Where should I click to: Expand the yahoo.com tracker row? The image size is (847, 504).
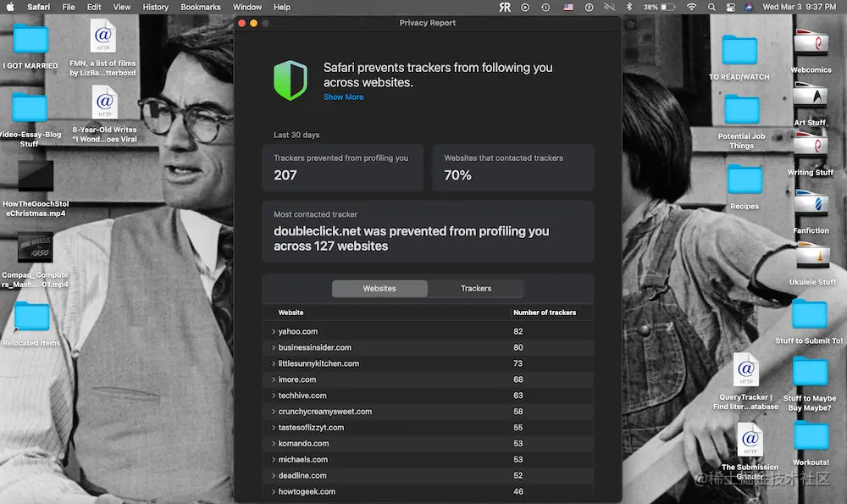pos(274,332)
